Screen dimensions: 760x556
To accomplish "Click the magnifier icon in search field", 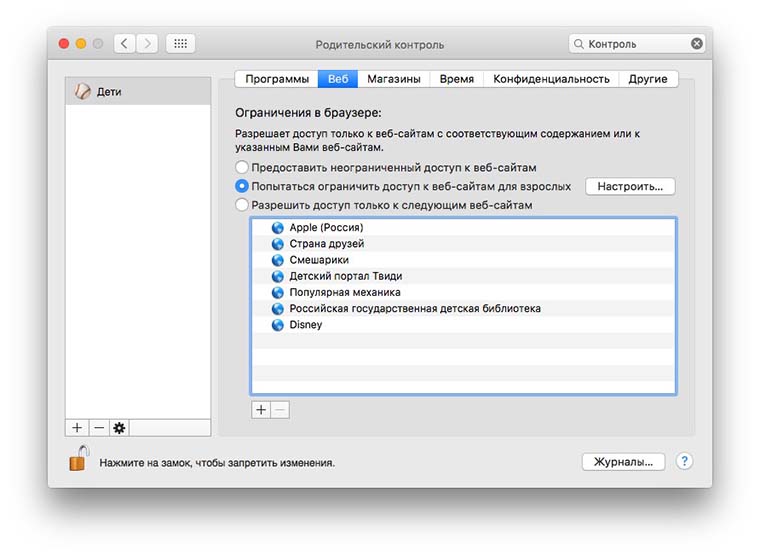I will (x=578, y=44).
